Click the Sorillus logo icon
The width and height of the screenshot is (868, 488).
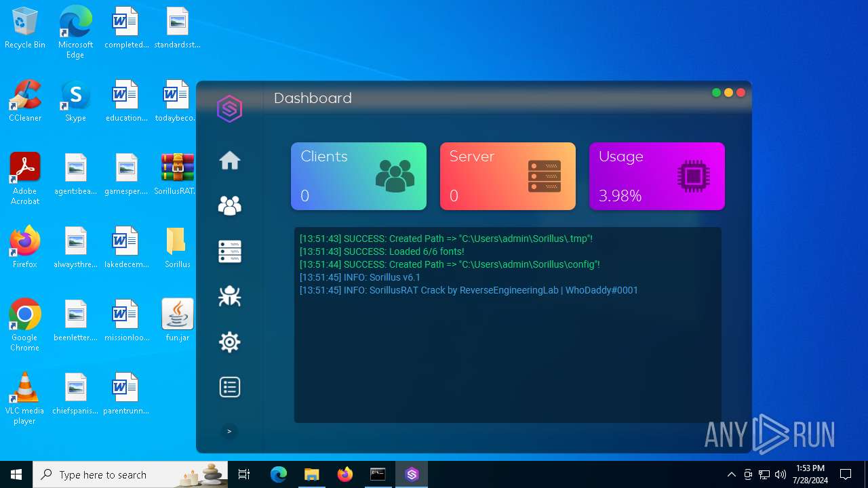[230, 108]
